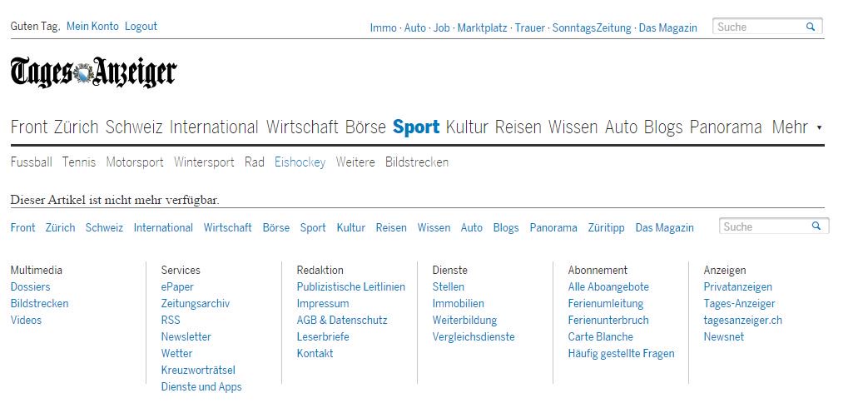Click the magnifier icon in top search box

[811, 27]
